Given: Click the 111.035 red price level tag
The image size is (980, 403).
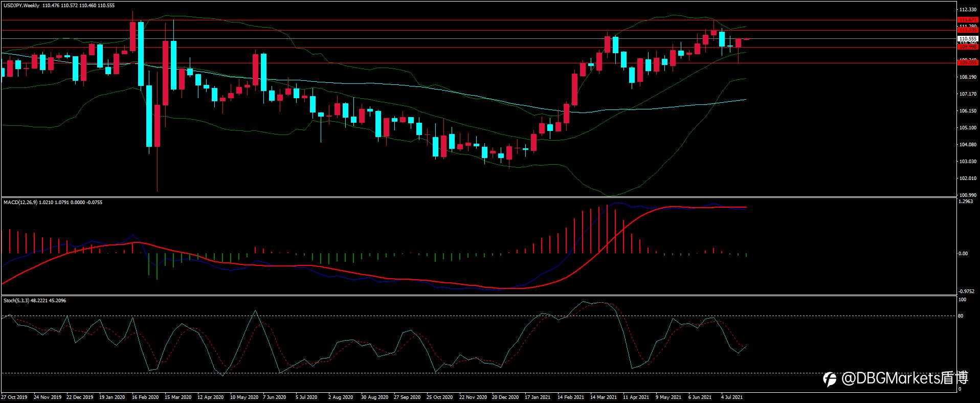Looking at the screenshot, I should coord(968,30).
